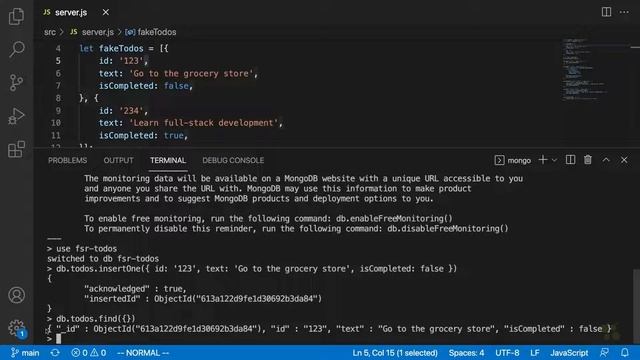Open editor More Actions ellipsis menu

(x=624, y=12)
